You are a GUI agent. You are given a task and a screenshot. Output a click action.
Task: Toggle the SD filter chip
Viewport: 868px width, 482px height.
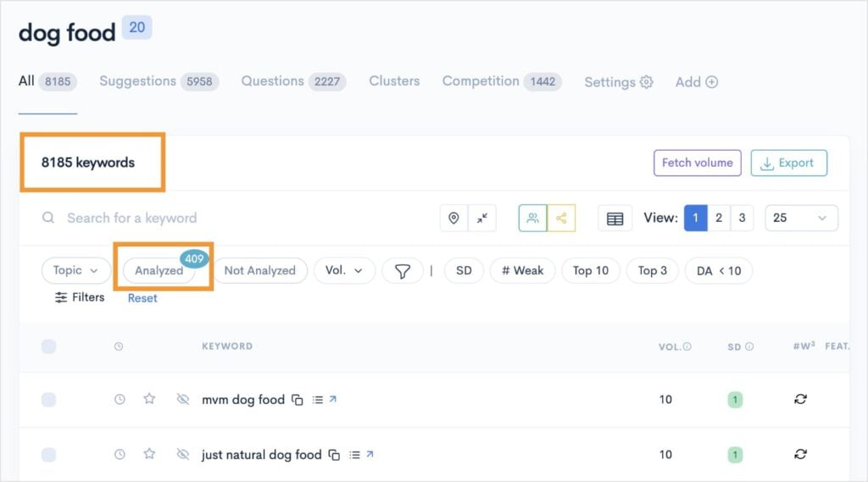[x=464, y=270]
